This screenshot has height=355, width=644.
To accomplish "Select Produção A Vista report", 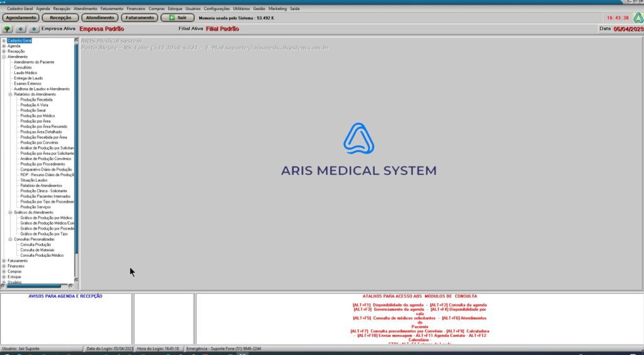I will click(34, 104).
